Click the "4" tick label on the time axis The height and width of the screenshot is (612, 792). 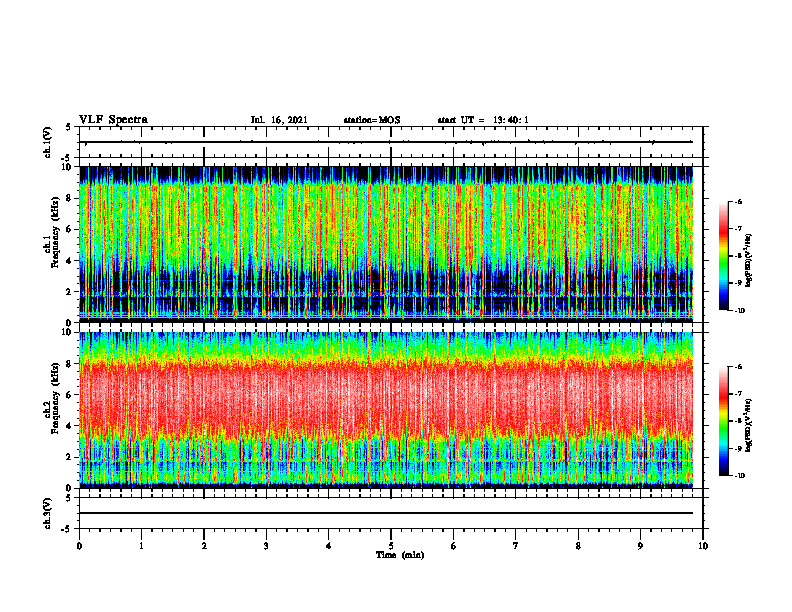[329, 546]
